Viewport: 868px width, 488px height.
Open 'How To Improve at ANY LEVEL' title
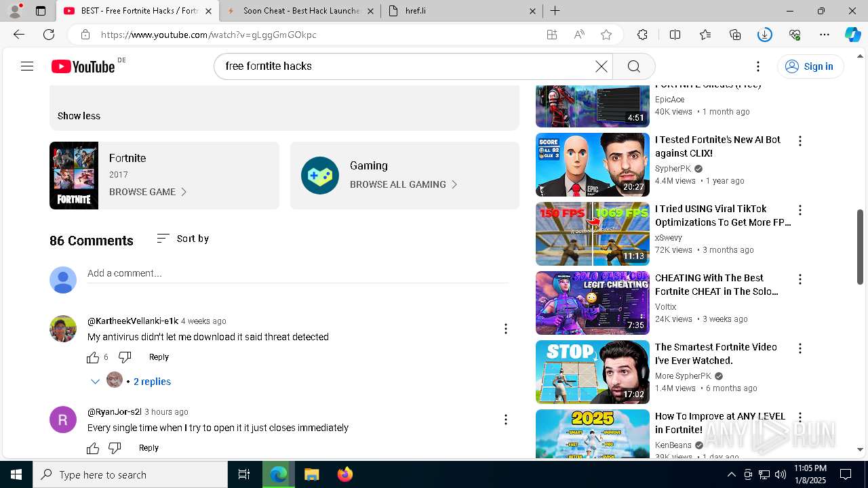[720, 423]
